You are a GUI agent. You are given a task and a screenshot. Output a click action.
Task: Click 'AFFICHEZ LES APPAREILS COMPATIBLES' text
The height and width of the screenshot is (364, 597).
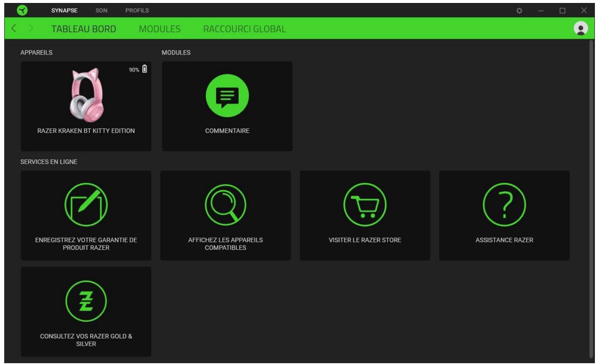[x=225, y=244]
